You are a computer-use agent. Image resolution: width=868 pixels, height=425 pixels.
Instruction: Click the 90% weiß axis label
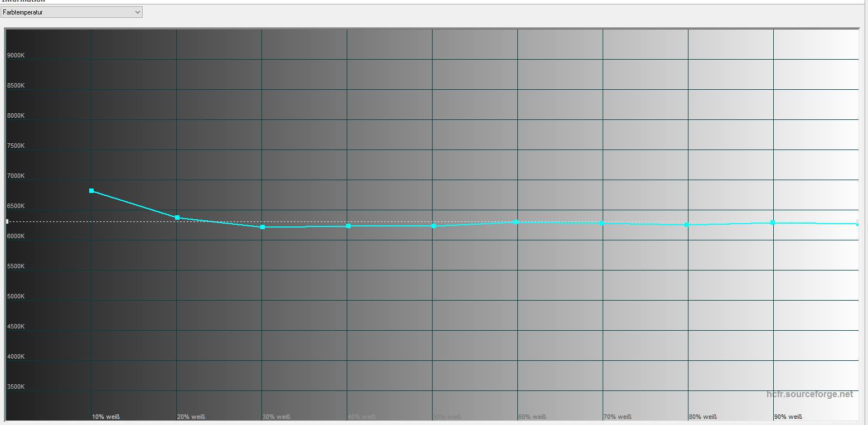tap(788, 417)
